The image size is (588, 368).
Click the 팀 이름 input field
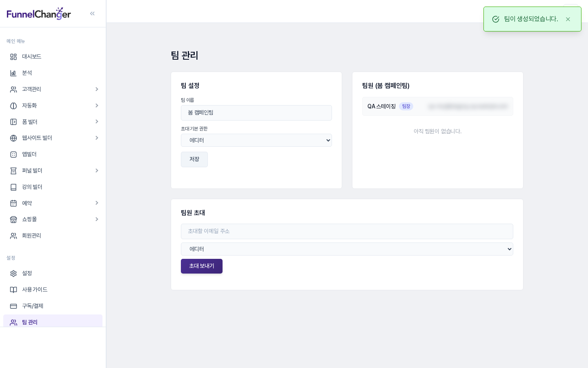[256, 113]
